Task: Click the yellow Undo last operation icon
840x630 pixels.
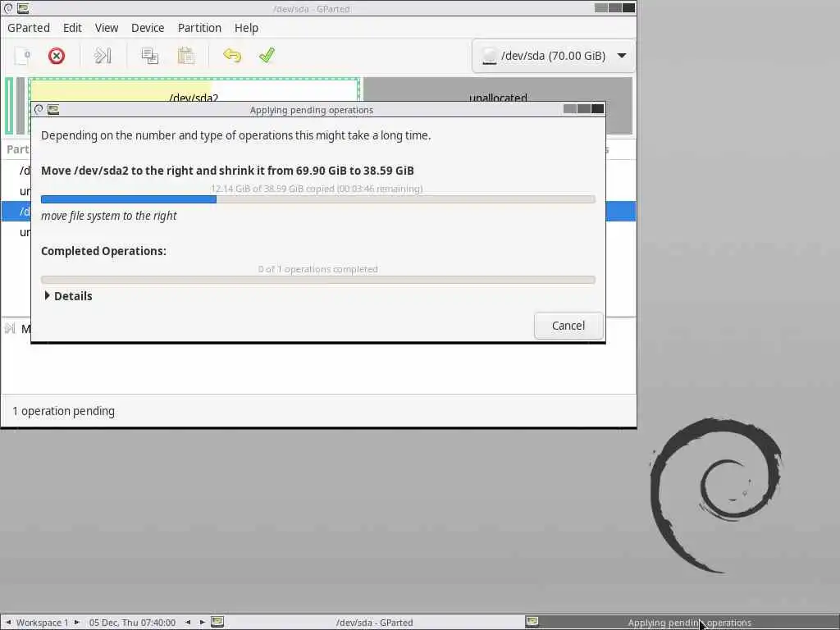Action: click(x=232, y=56)
